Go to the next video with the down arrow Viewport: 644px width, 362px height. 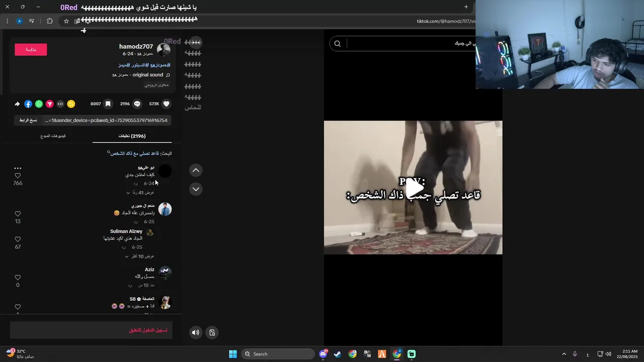pos(196,189)
